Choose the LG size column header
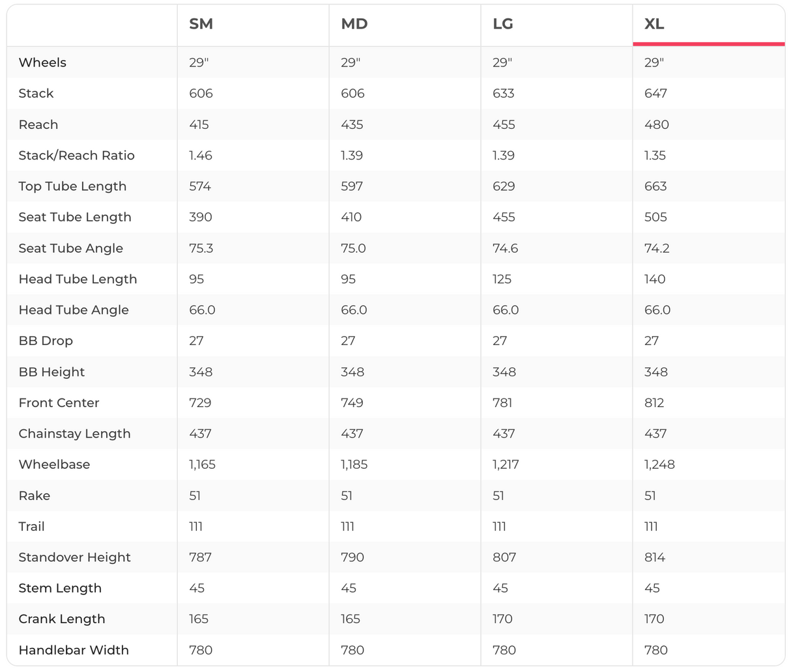791x672 pixels. [503, 24]
